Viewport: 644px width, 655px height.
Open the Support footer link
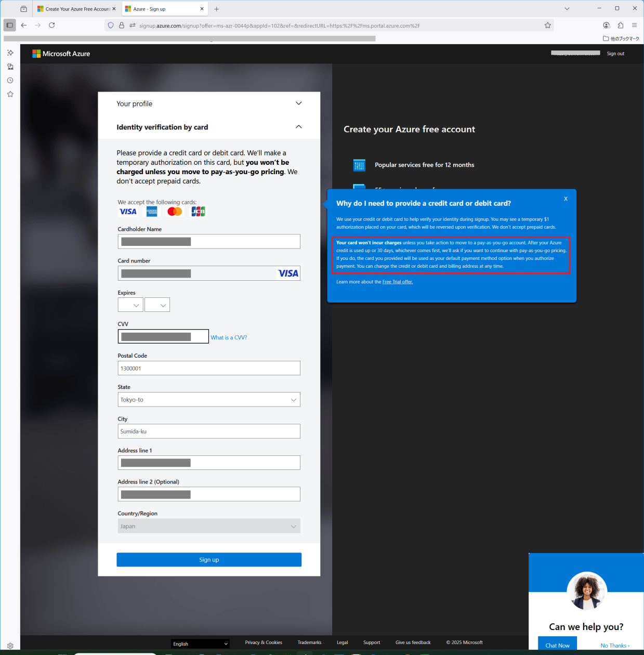[x=372, y=643]
